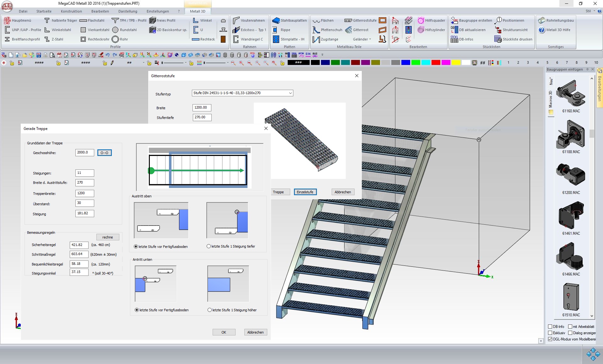Screen dimensions: 603x364
Task: Open Stückliste drucken tool
Action: click(513, 39)
